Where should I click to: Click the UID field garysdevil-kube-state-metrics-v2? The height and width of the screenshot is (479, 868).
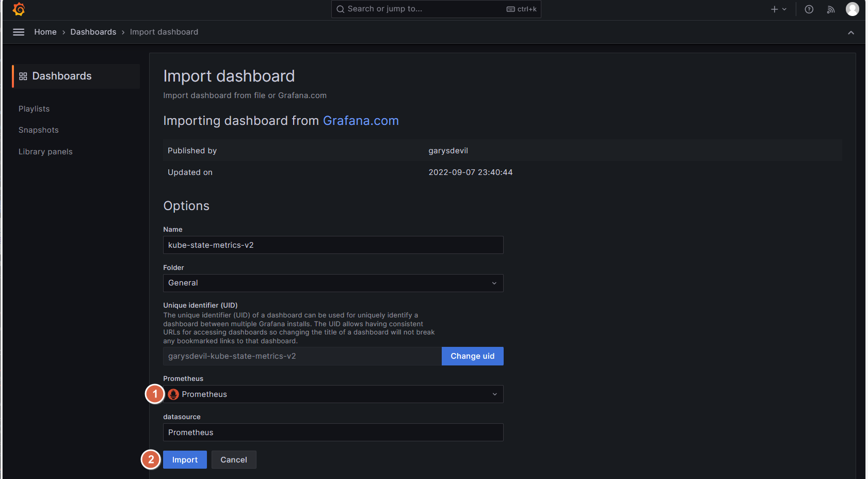pos(302,356)
